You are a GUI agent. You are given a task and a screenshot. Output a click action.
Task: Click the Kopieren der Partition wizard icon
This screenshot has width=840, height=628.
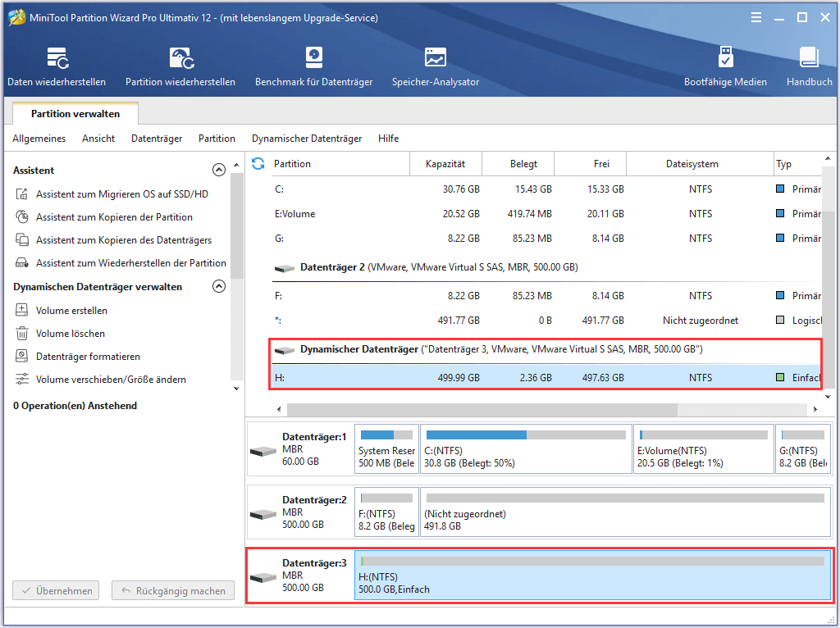tap(22, 216)
